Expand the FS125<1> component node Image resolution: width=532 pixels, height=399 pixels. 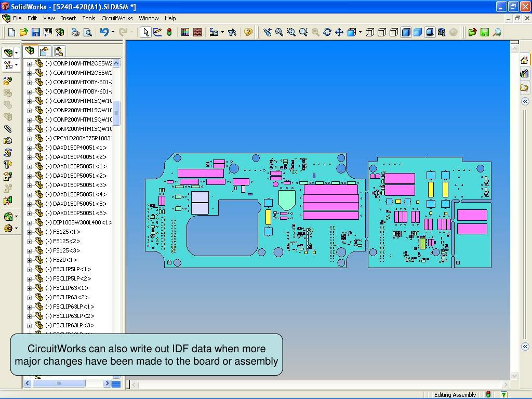(29, 232)
